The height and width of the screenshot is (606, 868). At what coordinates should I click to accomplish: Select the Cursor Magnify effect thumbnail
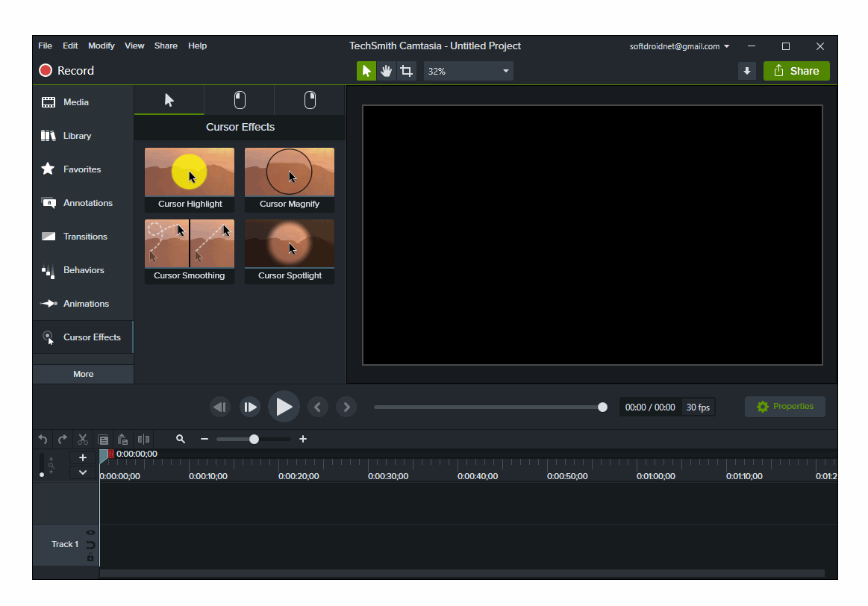tap(290, 179)
